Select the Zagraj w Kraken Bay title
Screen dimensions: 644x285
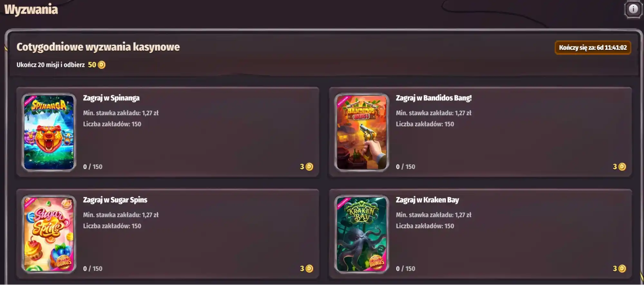click(427, 200)
